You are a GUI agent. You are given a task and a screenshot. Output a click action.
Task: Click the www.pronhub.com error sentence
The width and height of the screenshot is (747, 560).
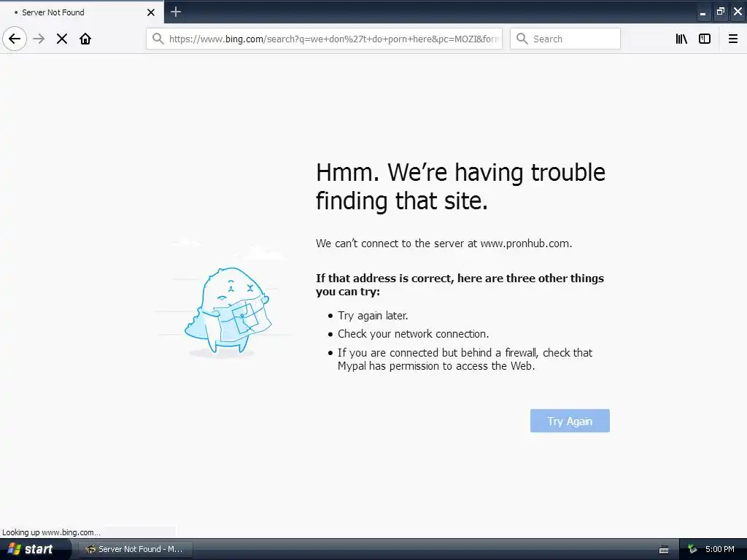(444, 244)
